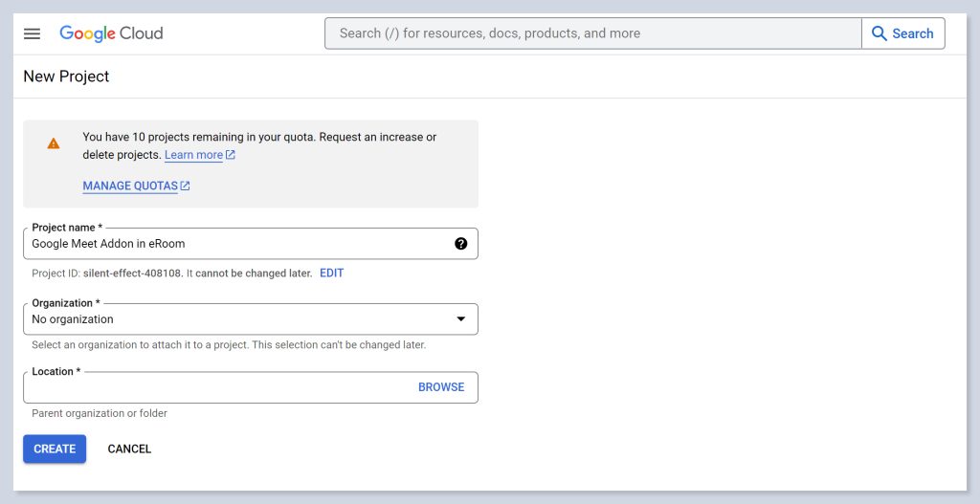
Task: Edit the project ID via EDIT
Action: click(331, 274)
